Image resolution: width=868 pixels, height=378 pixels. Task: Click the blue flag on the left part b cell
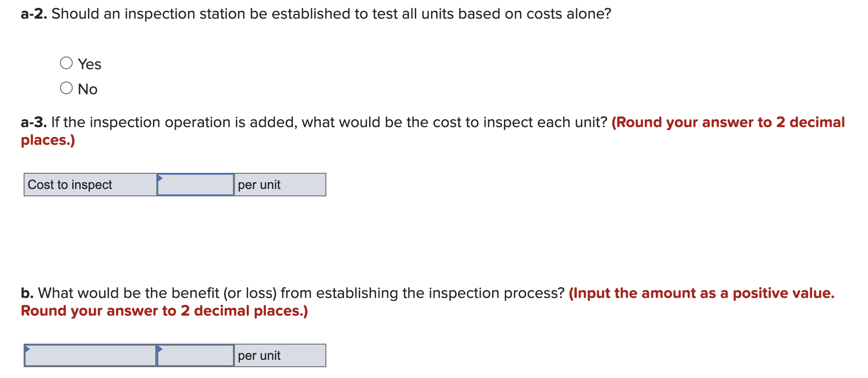click(28, 349)
